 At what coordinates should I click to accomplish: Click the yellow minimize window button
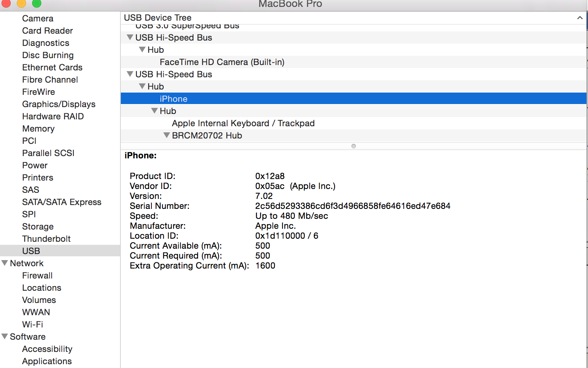coord(21,3)
